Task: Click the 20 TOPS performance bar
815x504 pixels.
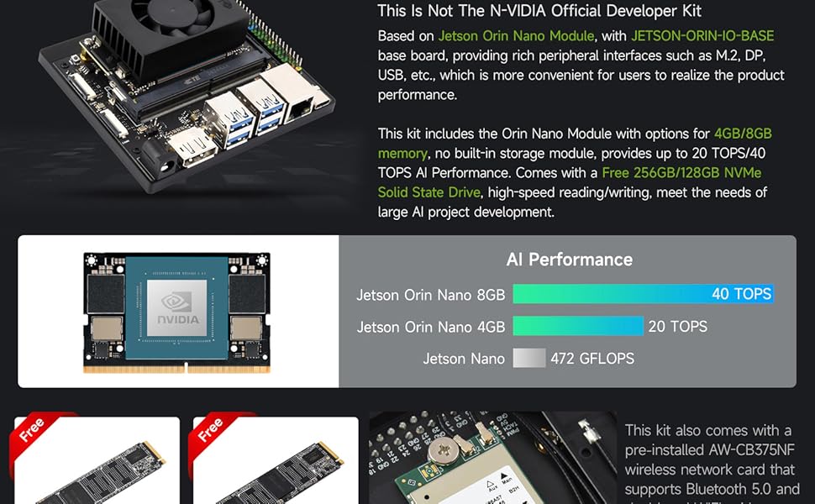Action: coord(578,326)
